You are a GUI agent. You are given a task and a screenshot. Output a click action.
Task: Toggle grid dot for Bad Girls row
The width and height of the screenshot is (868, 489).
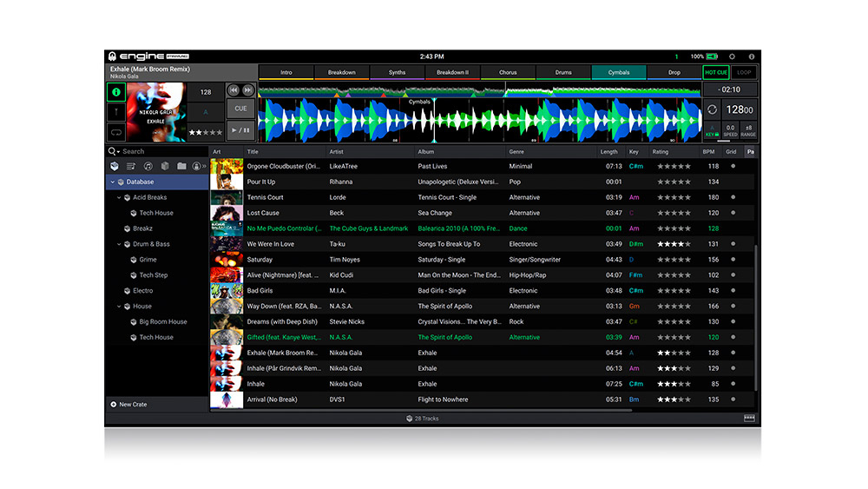[733, 291]
